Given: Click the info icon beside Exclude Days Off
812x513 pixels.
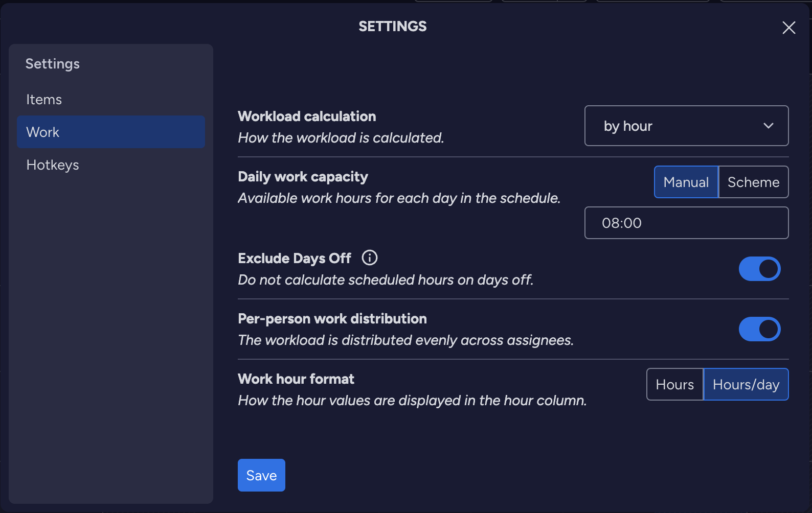Looking at the screenshot, I should [369, 258].
